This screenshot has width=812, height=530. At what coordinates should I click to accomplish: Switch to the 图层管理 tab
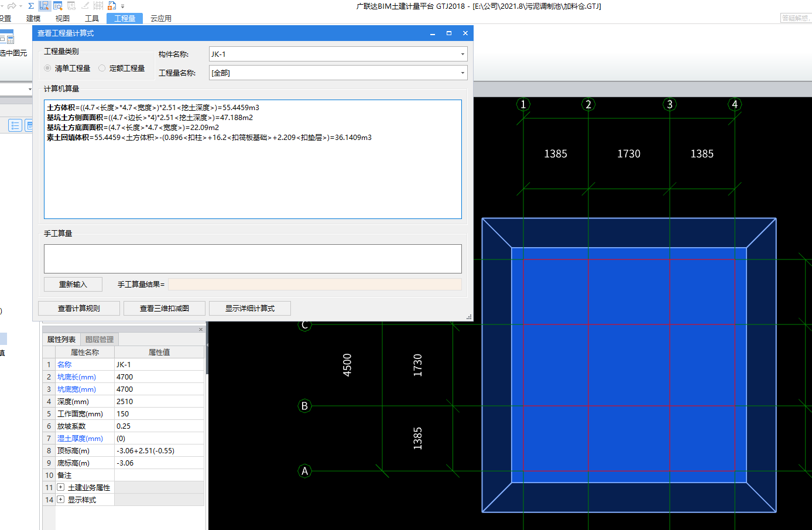point(100,340)
